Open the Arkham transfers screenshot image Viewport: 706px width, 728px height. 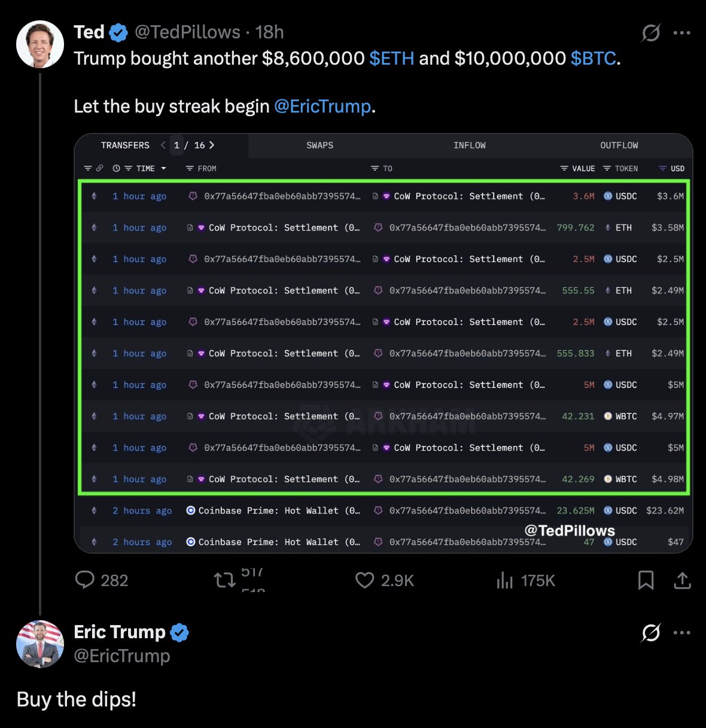(384, 343)
